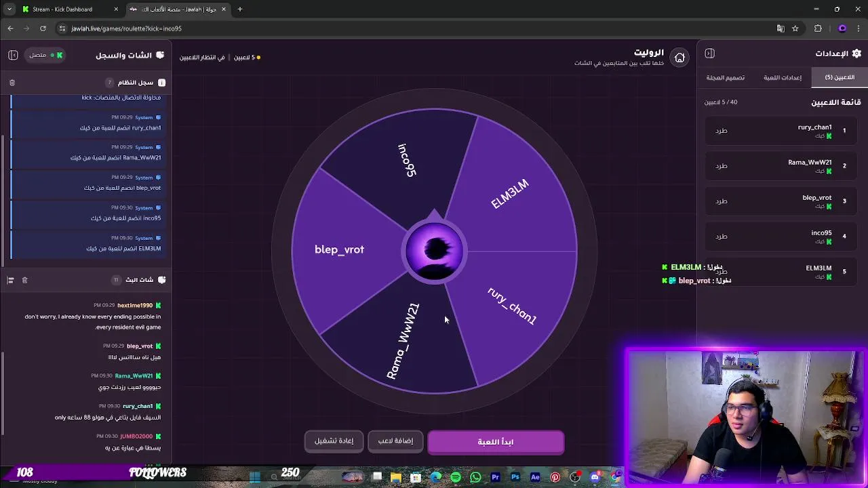Click the add player button
Screen dimensions: 868x488
395,441
